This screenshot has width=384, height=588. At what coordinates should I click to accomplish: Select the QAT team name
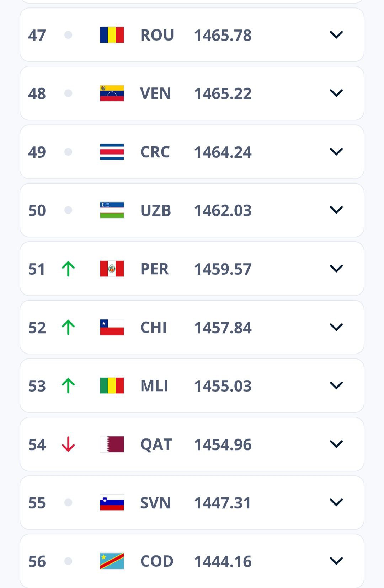(156, 444)
